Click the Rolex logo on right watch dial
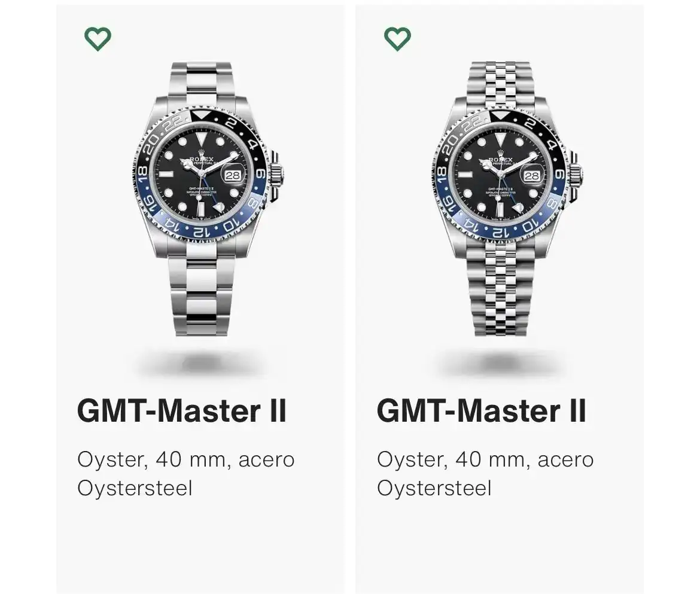Screen dimensions: 700x594 coord(500,159)
